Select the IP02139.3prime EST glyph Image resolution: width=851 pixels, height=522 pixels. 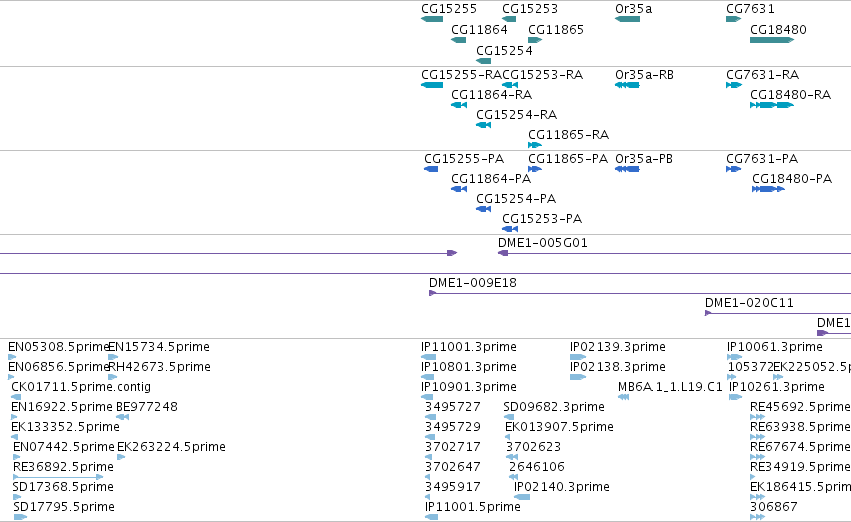tap(577, 357)
